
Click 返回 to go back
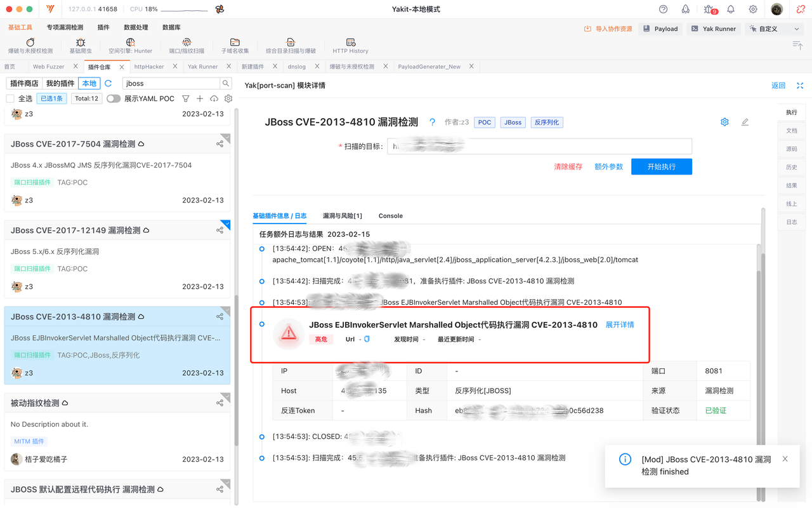[778, 86]
